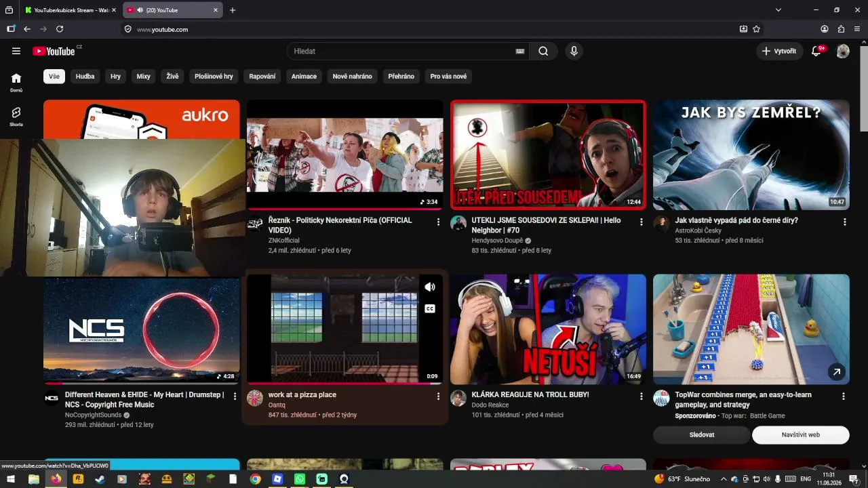Select the Nově nahráno filter chip
The width and height of the screenshot is (868, 488).
pyautogui.click(x=353, y=77)
